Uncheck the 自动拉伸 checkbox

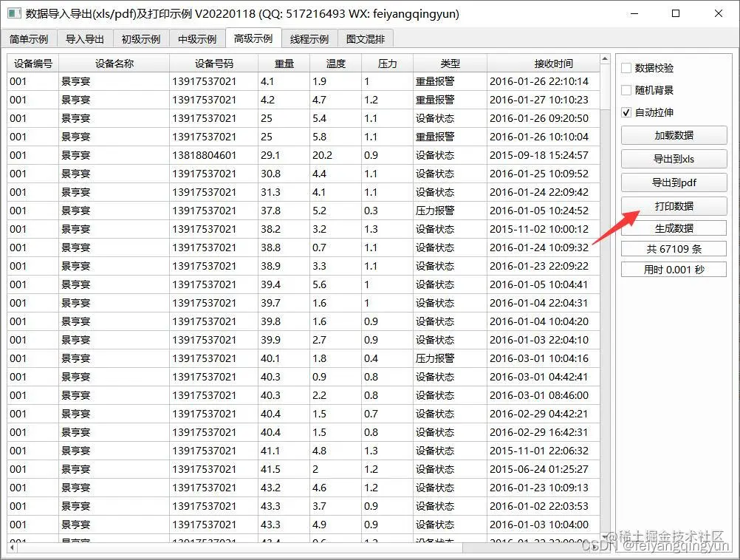626,112
